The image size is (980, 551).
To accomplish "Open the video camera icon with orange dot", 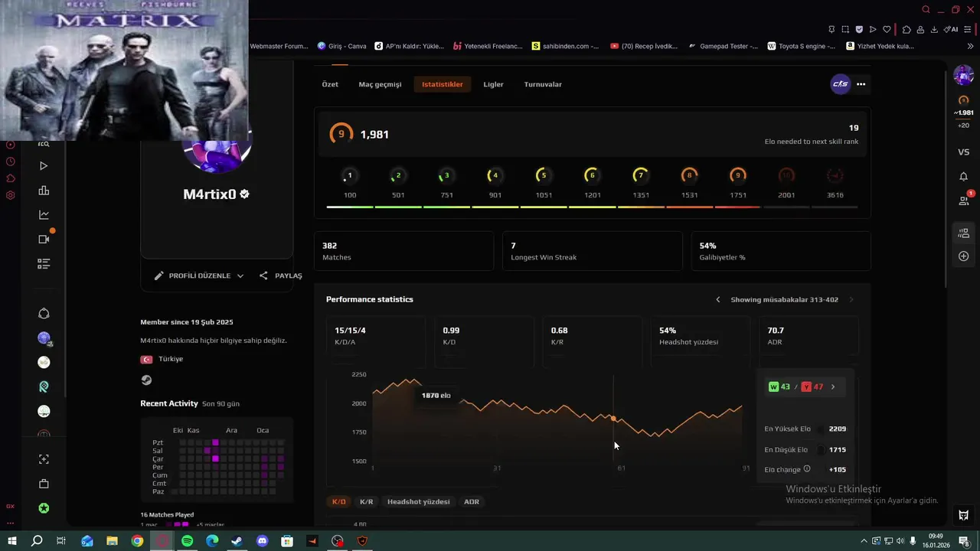I will click(x=44, y=238).
